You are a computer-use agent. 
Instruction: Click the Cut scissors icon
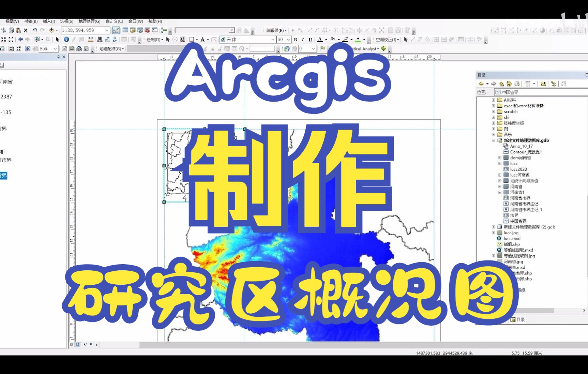[3, 30]
